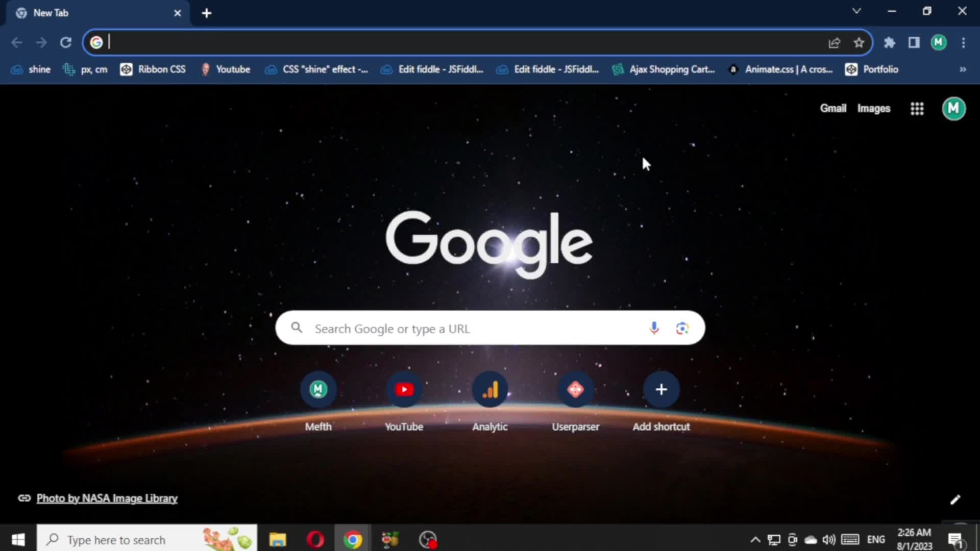Screen dimensions: 980x551
Task: Open the tab search dropdown arrow
Action: tap(856, 11)
